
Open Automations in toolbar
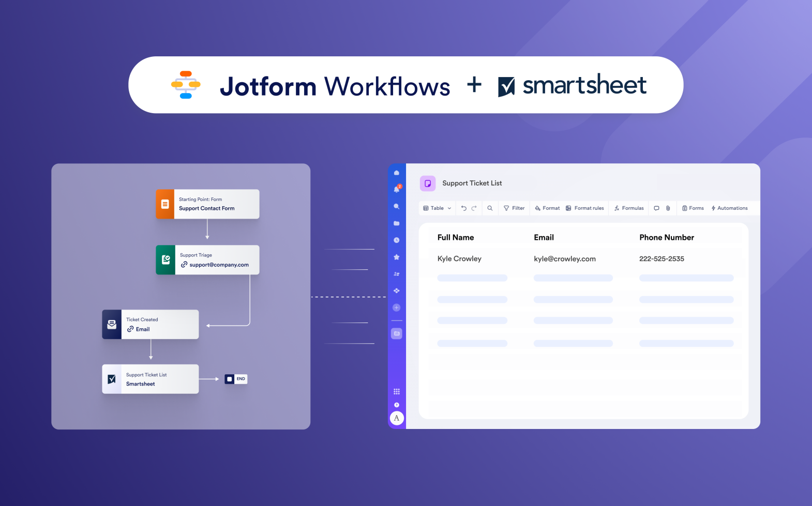[x=729, y=208]
